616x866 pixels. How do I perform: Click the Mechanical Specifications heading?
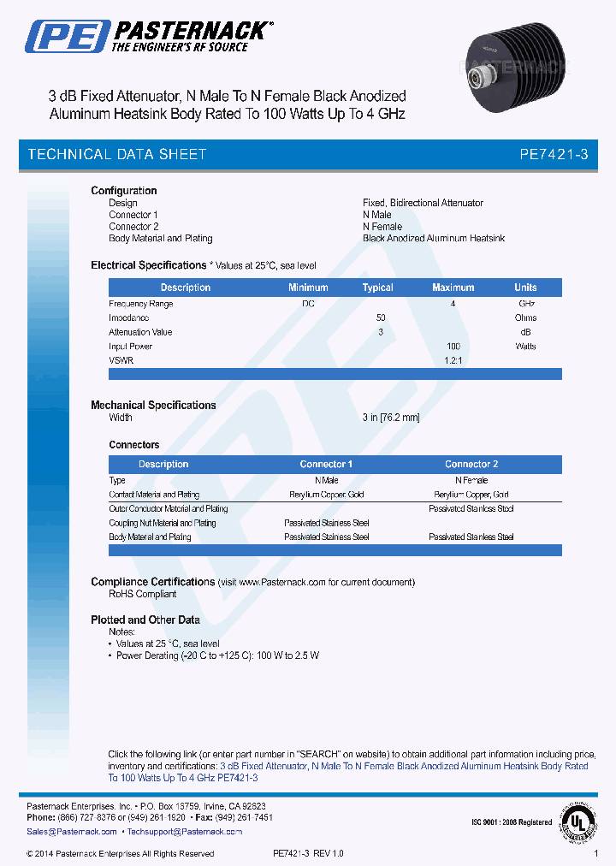pos(153,405)
